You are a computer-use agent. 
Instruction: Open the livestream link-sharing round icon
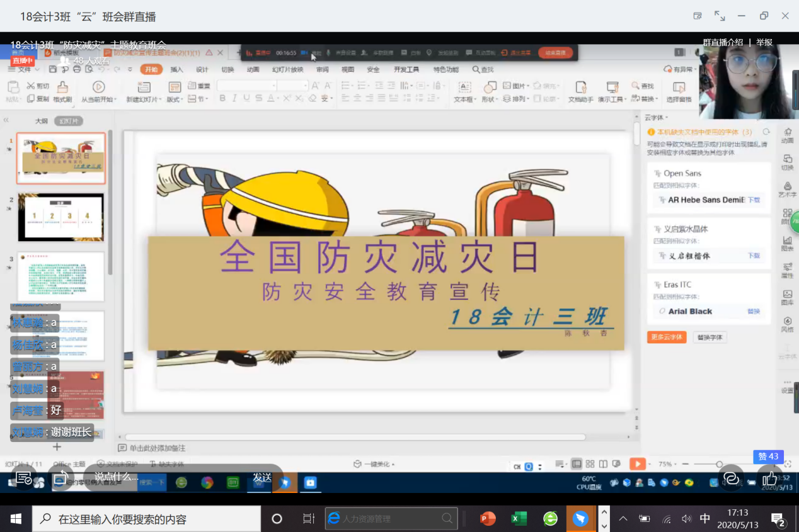point(731,478)
